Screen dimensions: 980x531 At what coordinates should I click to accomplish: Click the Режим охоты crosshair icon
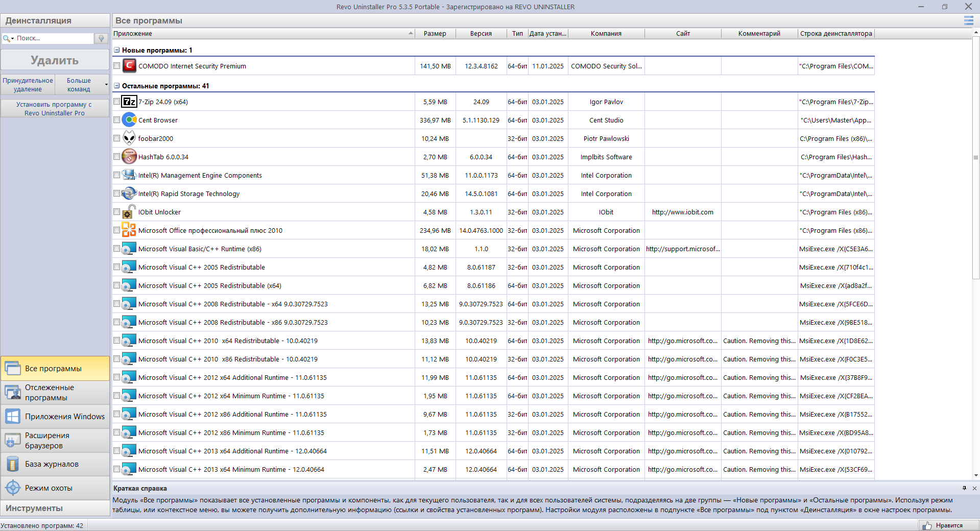tap(13, 488)
